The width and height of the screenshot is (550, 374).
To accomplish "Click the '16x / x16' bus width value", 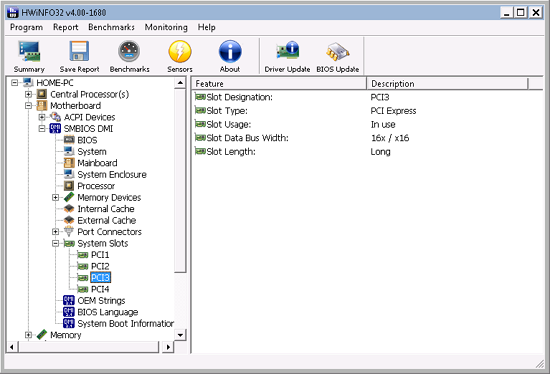I will click(390, 138).
